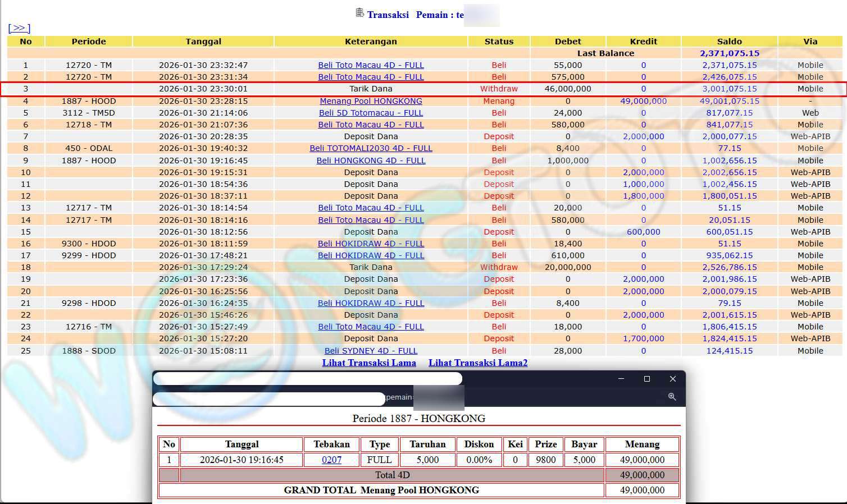The image size is (847, 504).
Task: Click the zoom magnifier icon in popup
Action: pos(672,397)
